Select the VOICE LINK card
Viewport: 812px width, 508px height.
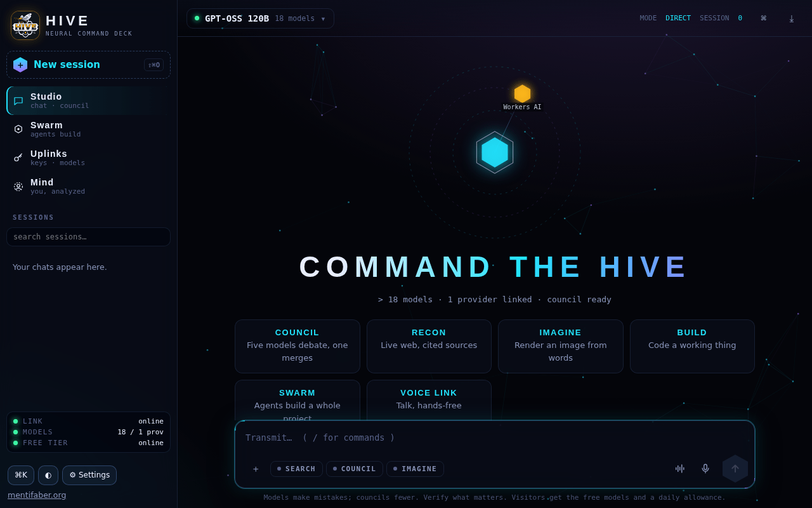point(429,400)
